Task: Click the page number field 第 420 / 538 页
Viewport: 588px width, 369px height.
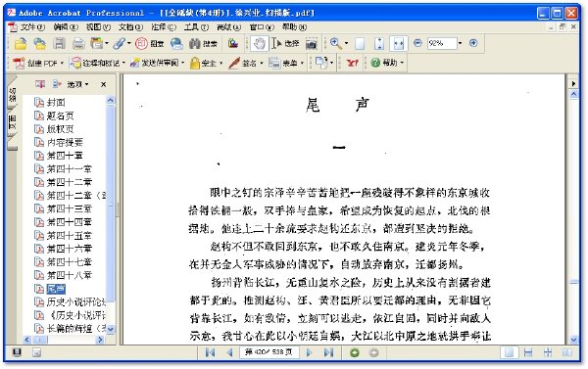Action: [269, 352]
